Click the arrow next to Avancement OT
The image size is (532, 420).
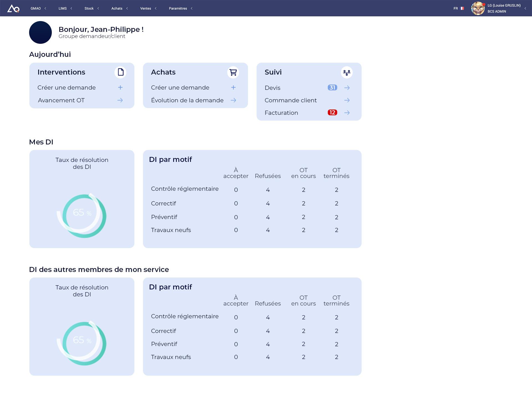pyautogui.click(x=120, y=100)
